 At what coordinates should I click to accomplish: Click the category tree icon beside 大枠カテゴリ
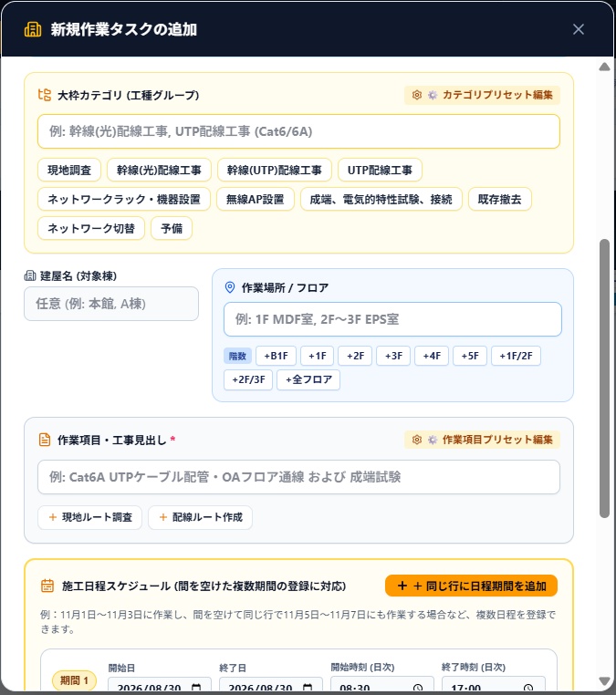pos(45,95)
